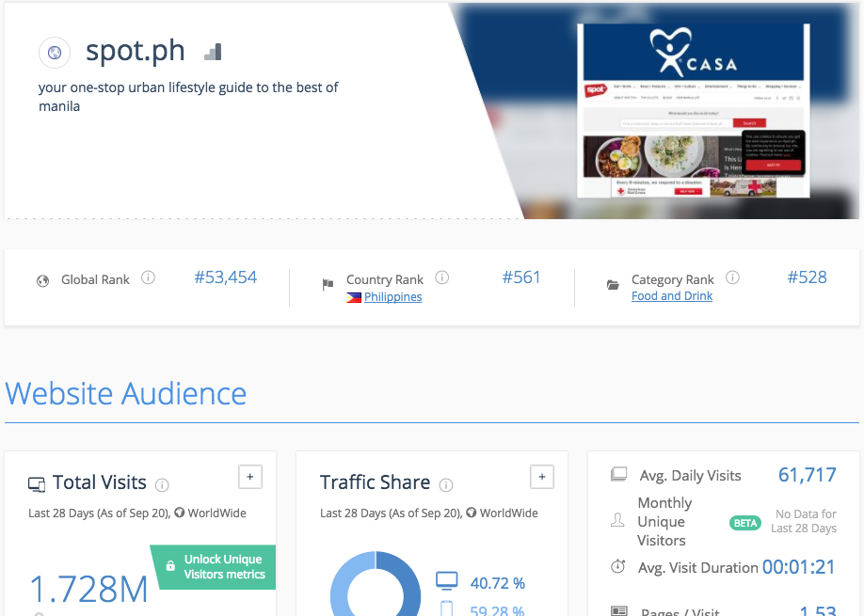Open the Food and Drink category link
Viewport: 864px width, 616px height.
click(672, 296)
